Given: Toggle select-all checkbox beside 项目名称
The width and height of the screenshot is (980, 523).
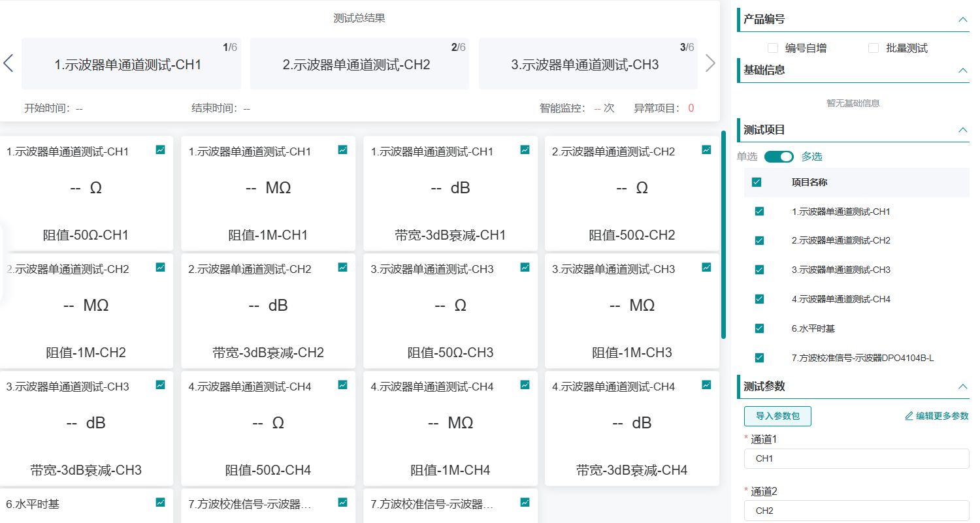Looking at the screenshot, I should 757,183.
